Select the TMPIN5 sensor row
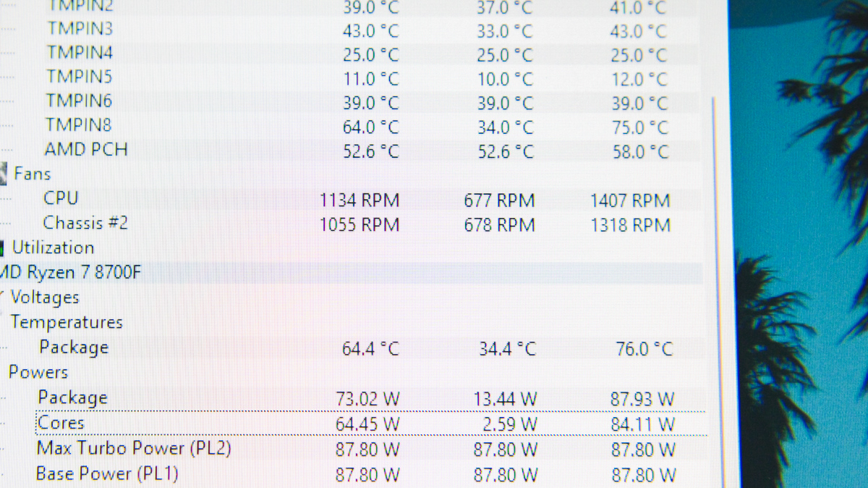Screen dimensions: 868x488 pyautogui.click(x=351, y=78)
